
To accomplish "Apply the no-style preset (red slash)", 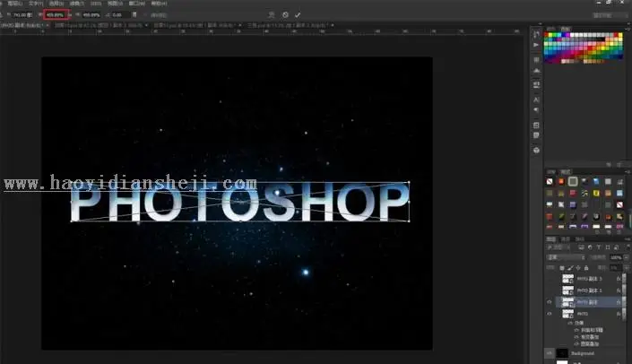I will (x=550, y=182).
